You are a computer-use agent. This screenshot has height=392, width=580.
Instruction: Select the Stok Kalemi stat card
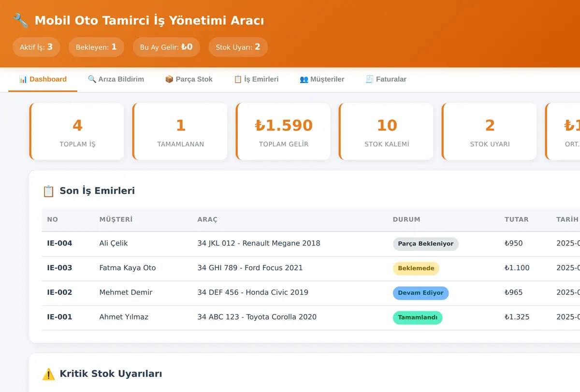pyautogui.click(x=386, y=131)
